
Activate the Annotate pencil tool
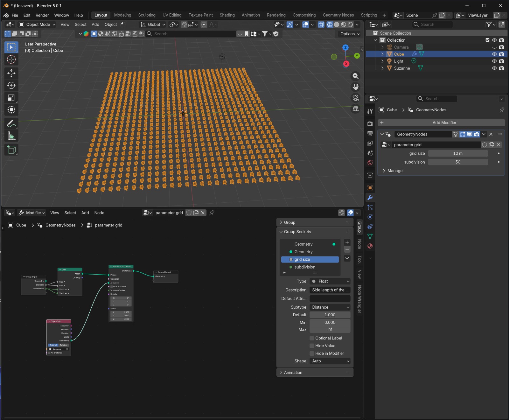click(11, 123)
